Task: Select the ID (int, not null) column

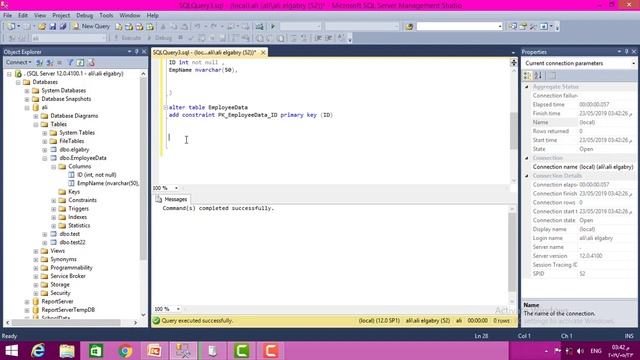Action: [x=96, y=175]
